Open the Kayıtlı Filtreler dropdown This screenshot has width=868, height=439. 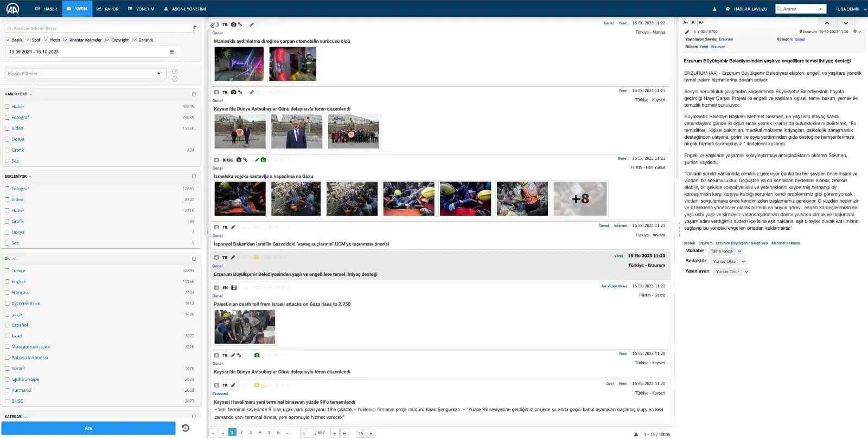point(85,74)
